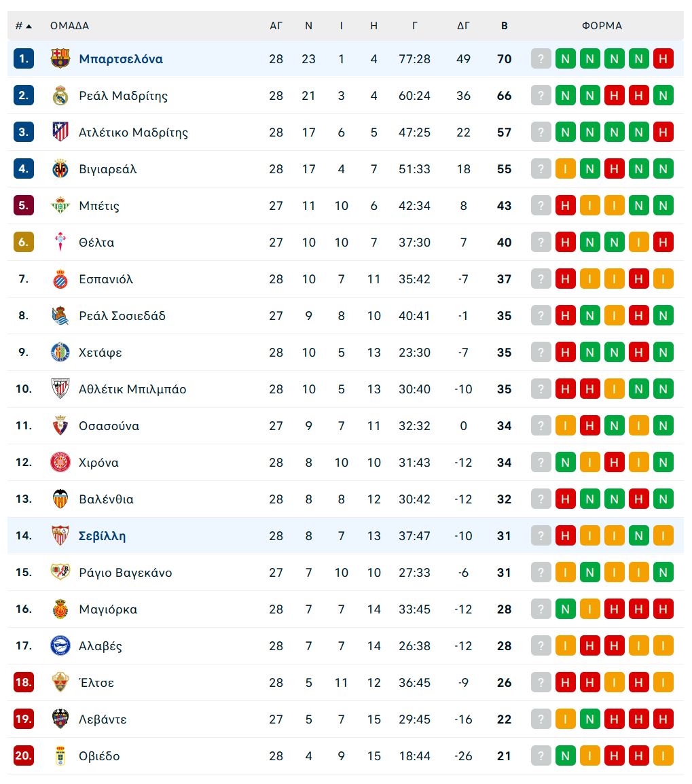
Task: Click Barcelona's red Η latest form badge
Action: coord(663,59)
